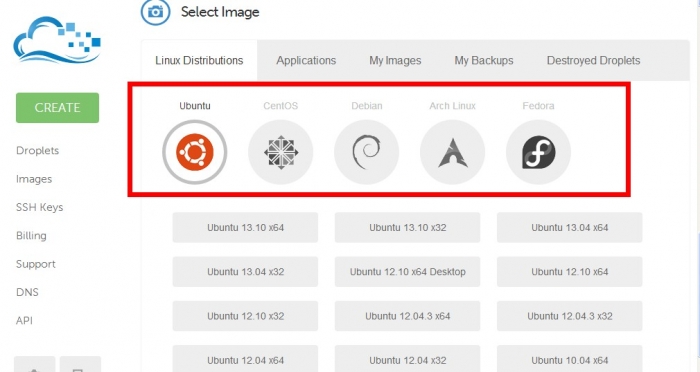
Task: Select Ubuntu 12.04.3 x32 image
Action: click(x=570, y=316)
